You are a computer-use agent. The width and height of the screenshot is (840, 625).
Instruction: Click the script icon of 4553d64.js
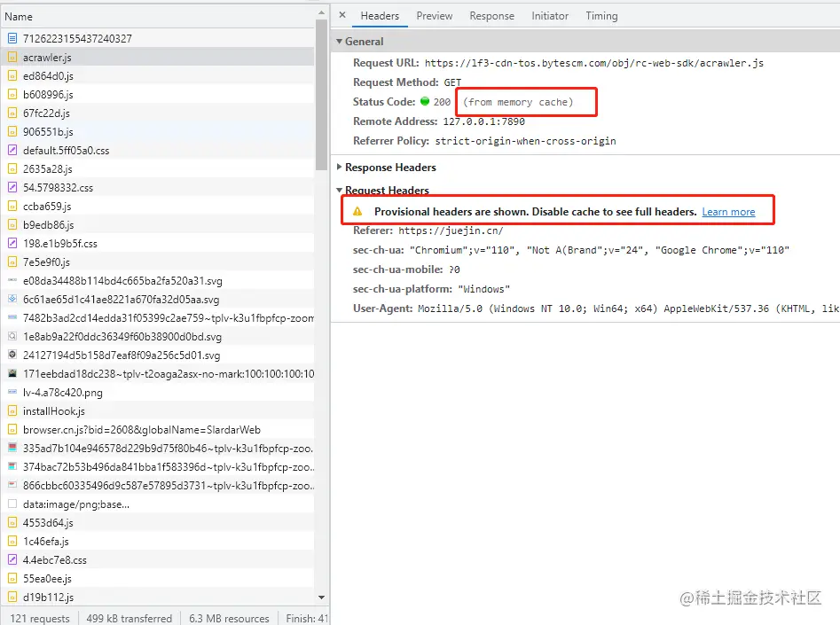[x=12, y=523]
